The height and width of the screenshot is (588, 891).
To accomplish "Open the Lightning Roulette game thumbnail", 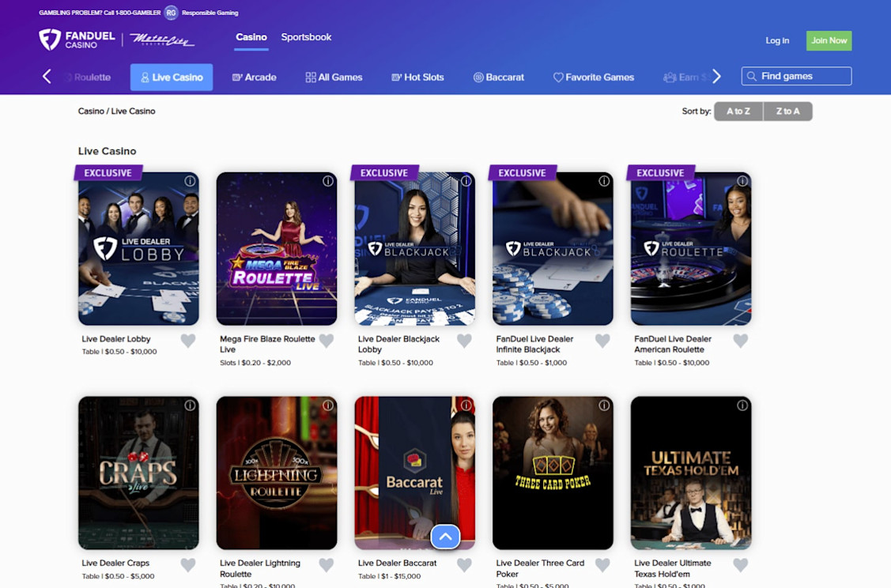I will click(277, 473).
